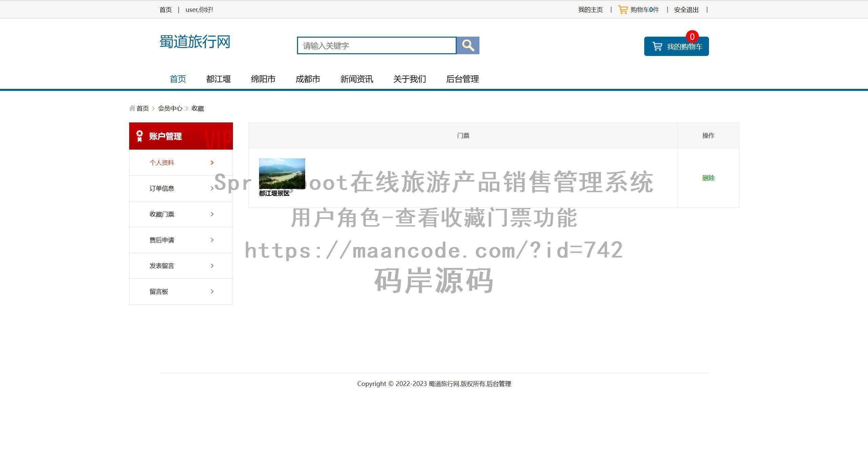This screenshot has height=466, width=868.
Task: Select 订单信息 in account menu
Action: 162,189
